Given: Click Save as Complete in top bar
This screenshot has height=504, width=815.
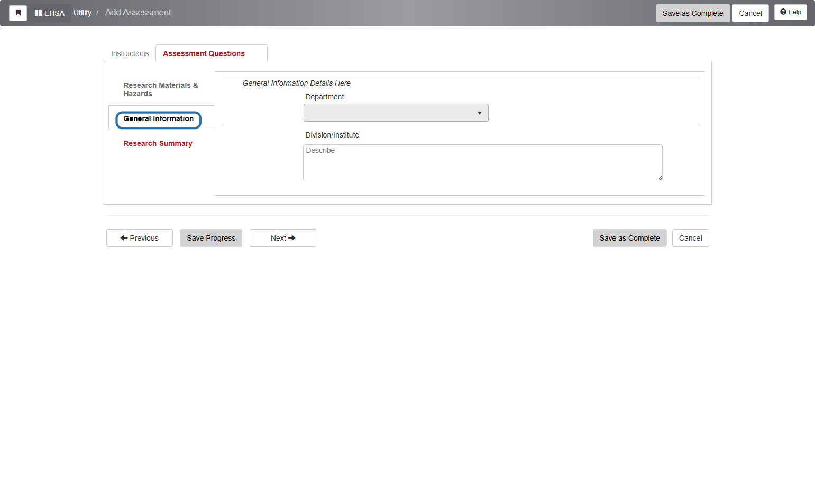Looking at the screenshot, I should pyautogui.click(x=693, y=13).
